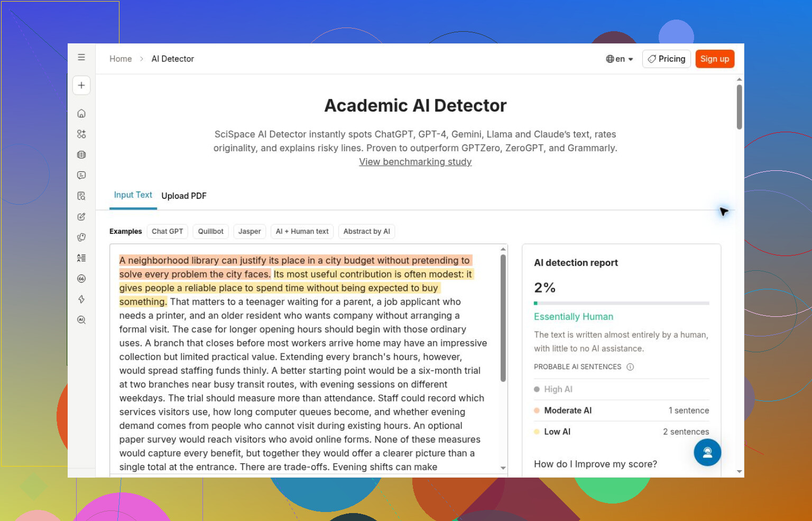Load the AI + Human text example
This screenshot has height=521, width=812.
coord(302,231)
